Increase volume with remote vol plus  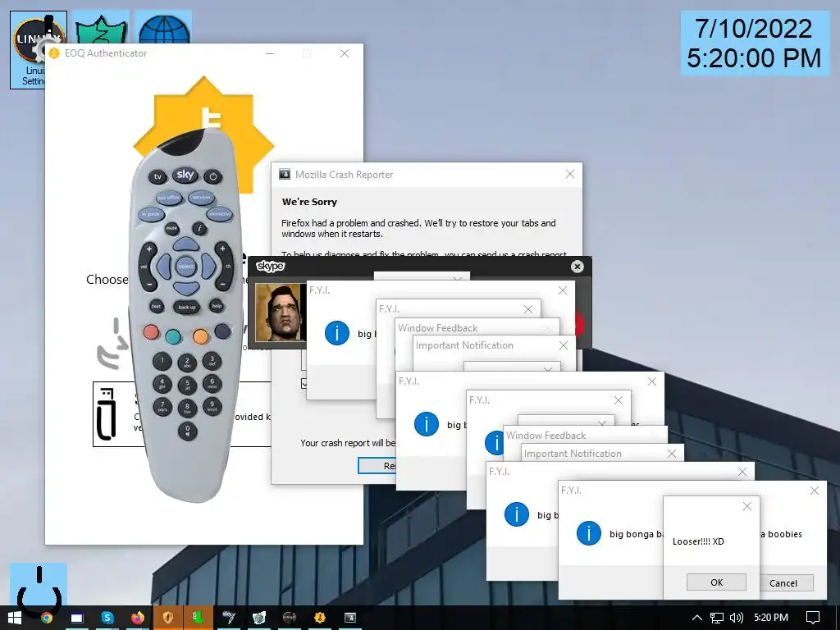click(x=149, y=249)
